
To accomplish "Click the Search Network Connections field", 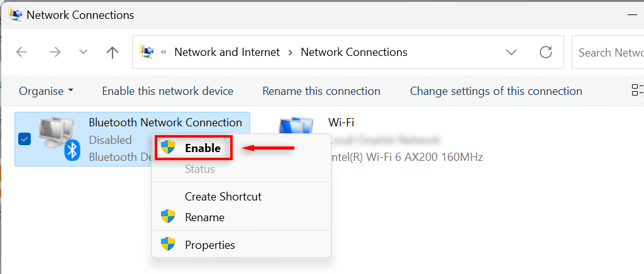I will coord(610,52).
